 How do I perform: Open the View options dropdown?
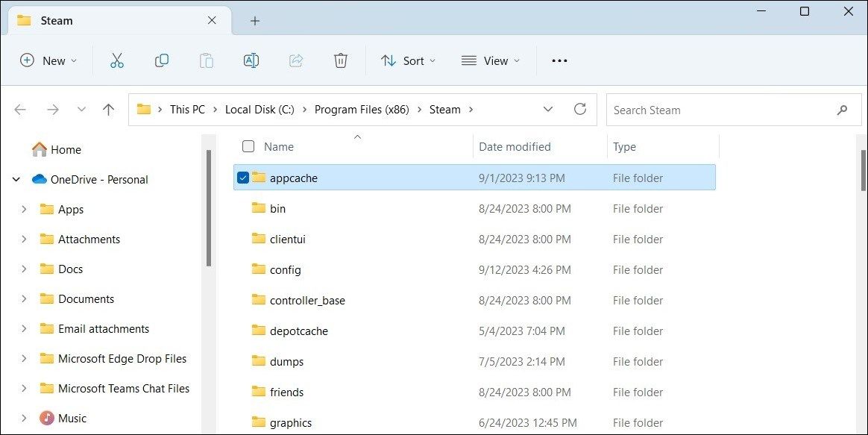tap(490, 60)
